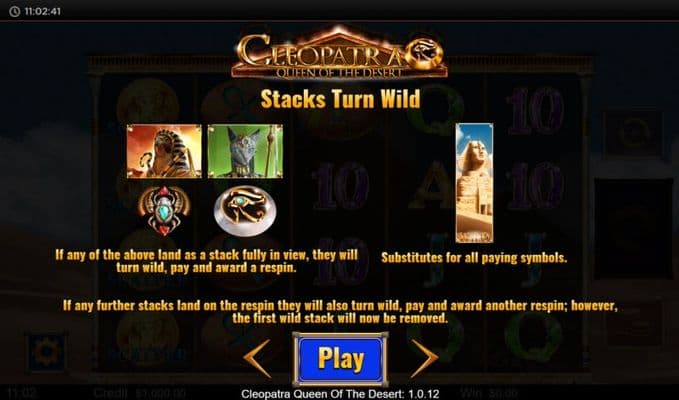This screenshot has width=679, height=400.
Task: Click the Cleopatra Queen of the Desert logo
Action: [x=340, y=53]
